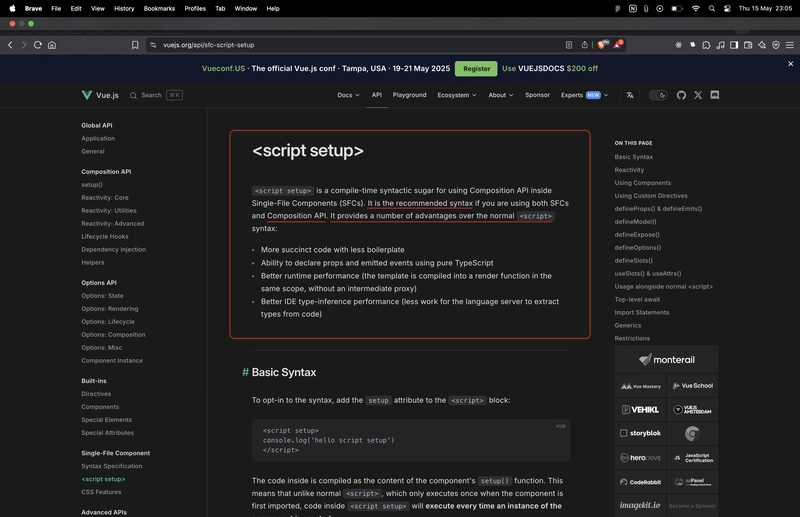800x517 pixels.
Task: Open the Bookmarks menu in menu bar
Action: coord(159,8)
